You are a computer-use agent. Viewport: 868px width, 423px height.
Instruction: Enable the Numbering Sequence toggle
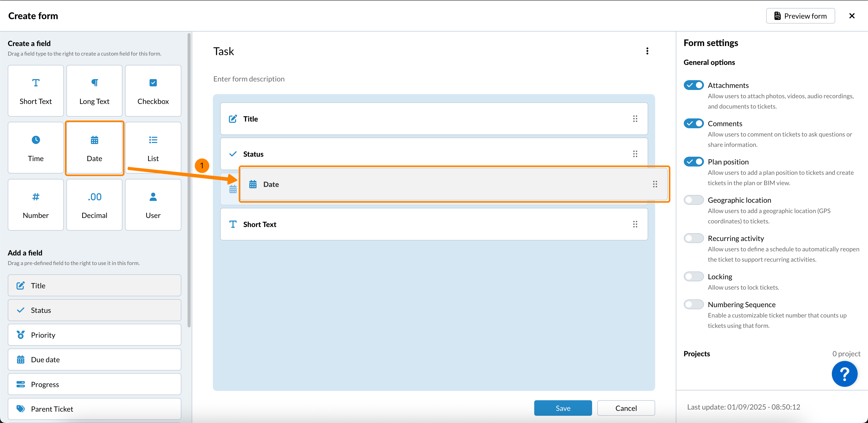point(694,305)
